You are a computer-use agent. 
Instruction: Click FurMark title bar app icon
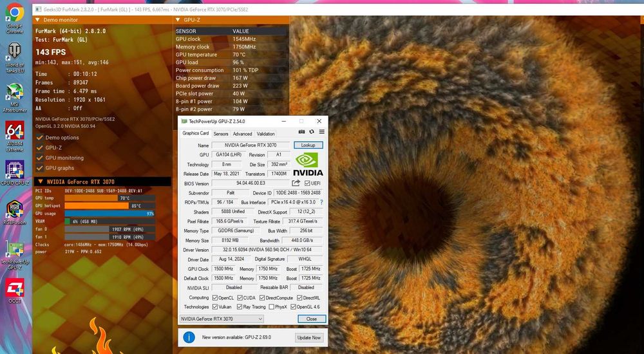point(38,9)
